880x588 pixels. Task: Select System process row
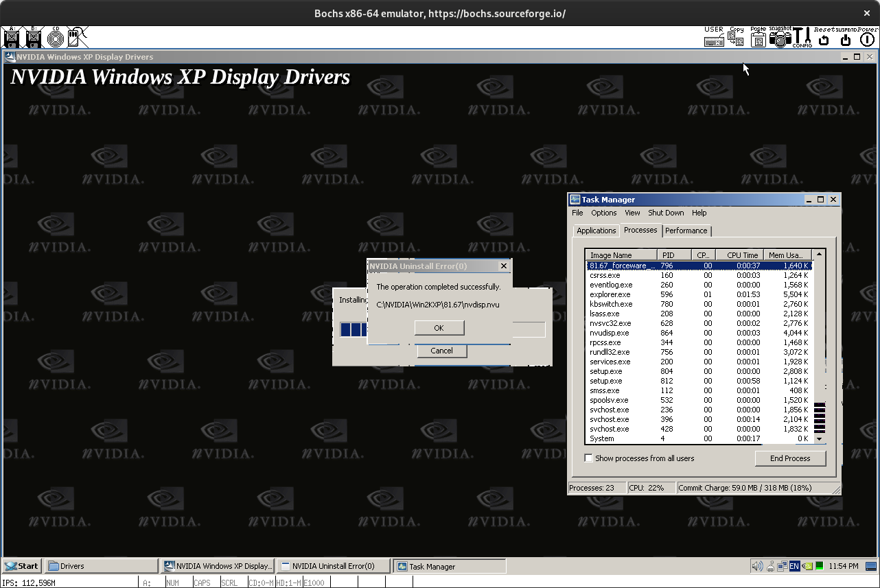(x=699, y=438)
